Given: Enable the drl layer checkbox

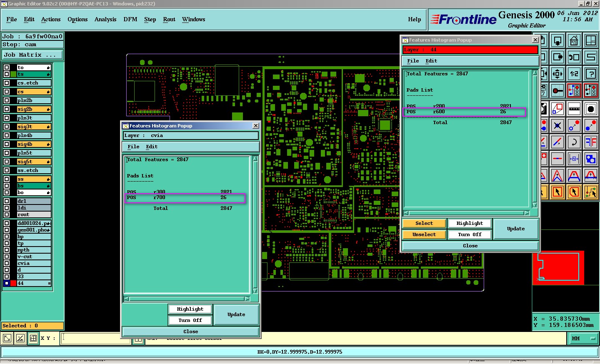Looking at the screenshot, I should tap(7, 201).
